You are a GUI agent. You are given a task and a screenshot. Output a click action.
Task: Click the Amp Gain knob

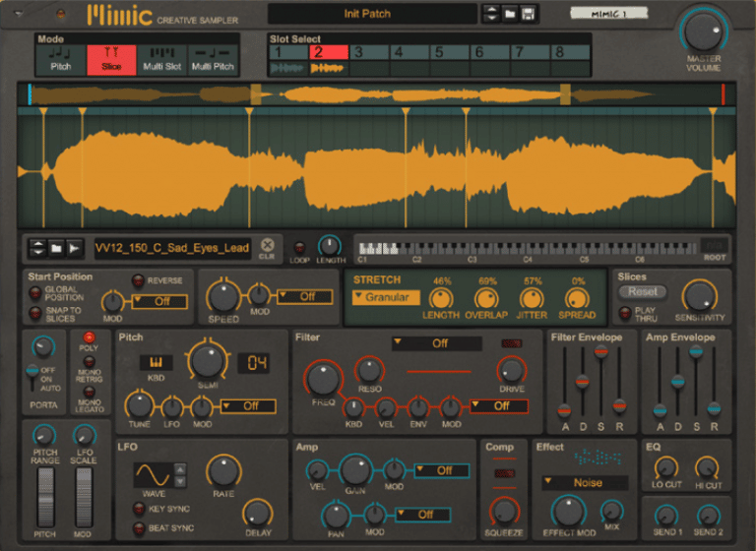coord(354,470)
